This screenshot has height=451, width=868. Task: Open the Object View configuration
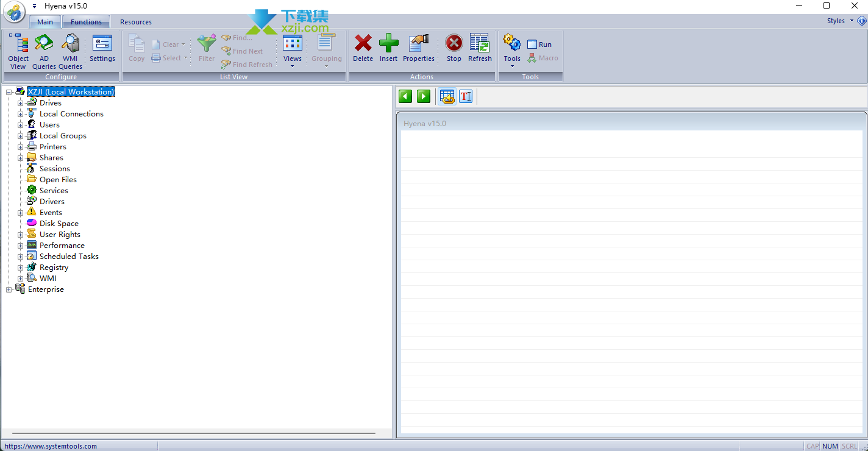coord(18,51)
